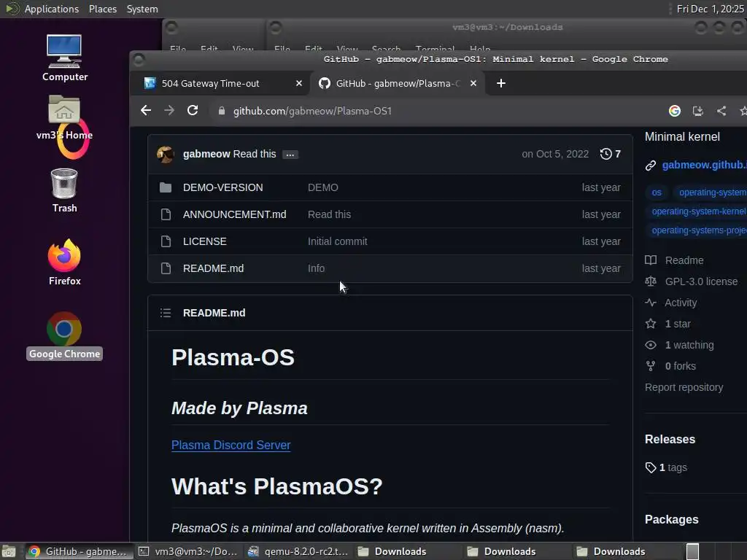Open a new Chrome tab
The image size is (747, 560).
coord(500,83)
